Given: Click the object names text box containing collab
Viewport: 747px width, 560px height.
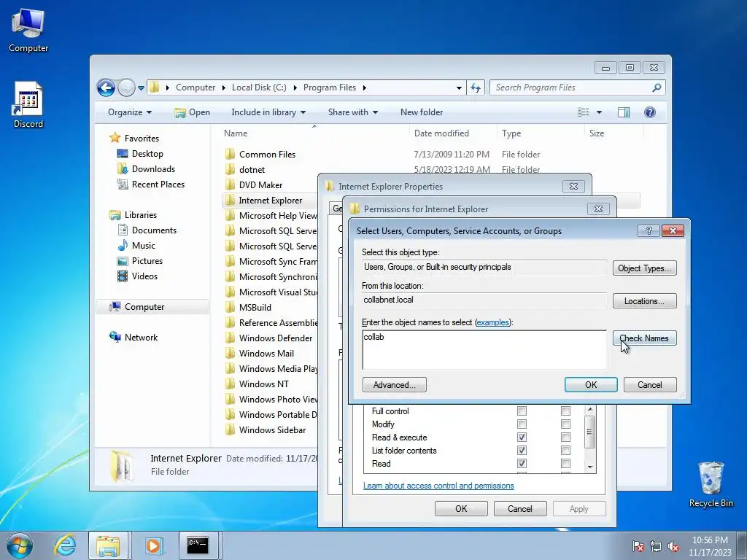Looking at the screenshot, I should [484, 349].
